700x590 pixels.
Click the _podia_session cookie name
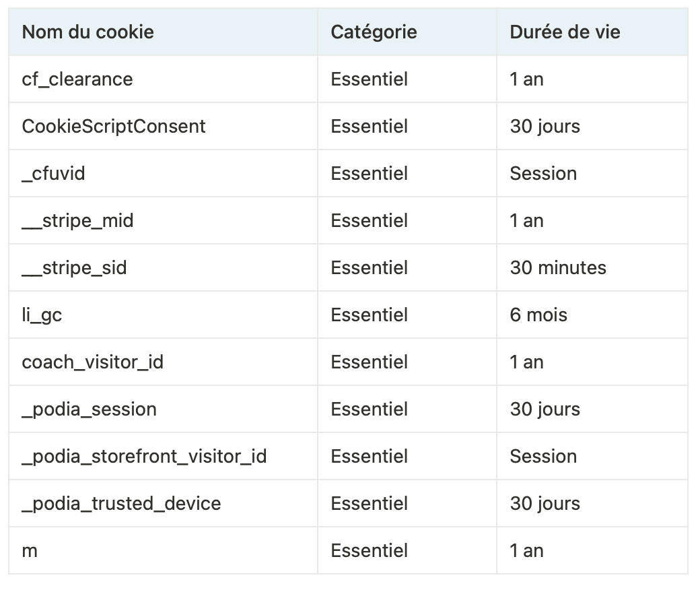tap(89, 409)
